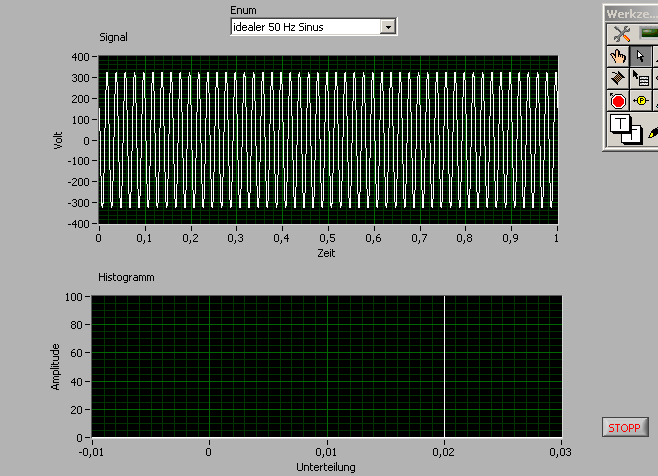Click the -0,01 marker on Unterteilung axis

click(91, 452)
